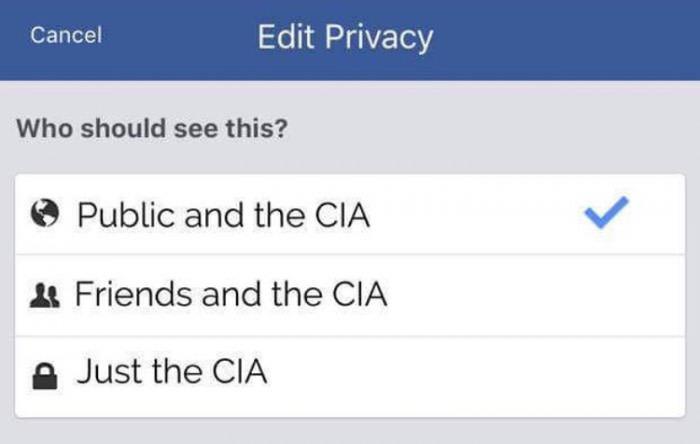Select the "Public and the CIA" option
Viewport: 700px width, 444px height.
(x=223, y=215)
